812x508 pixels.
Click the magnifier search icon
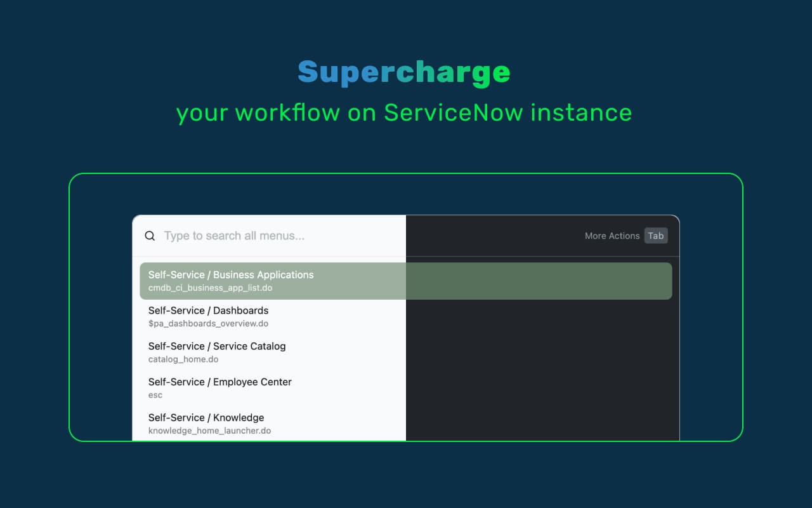click(150, 236)
